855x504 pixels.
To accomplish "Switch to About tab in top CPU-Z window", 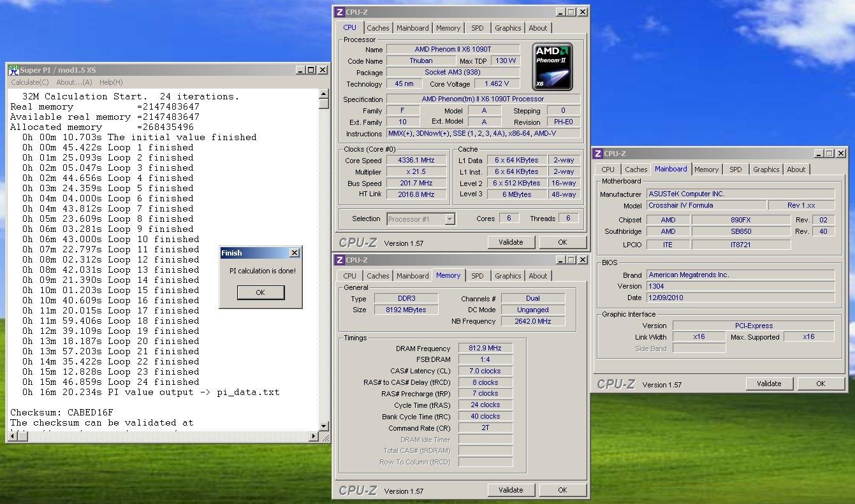I will 538,28.
